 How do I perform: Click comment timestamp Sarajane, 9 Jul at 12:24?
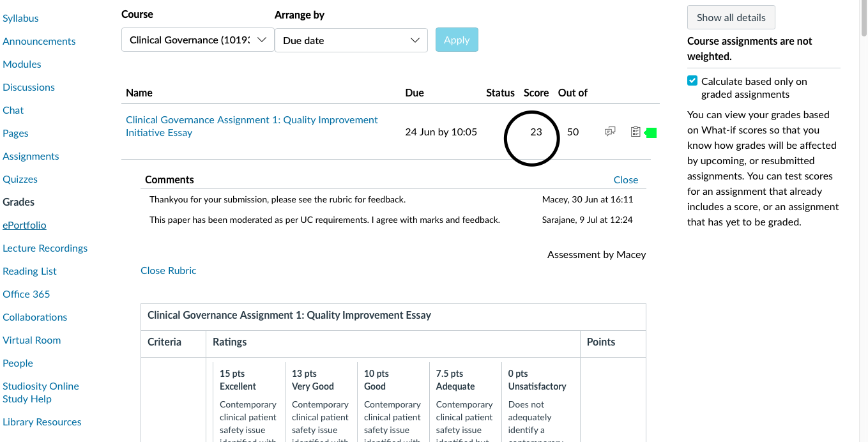(x=586, y=220)
